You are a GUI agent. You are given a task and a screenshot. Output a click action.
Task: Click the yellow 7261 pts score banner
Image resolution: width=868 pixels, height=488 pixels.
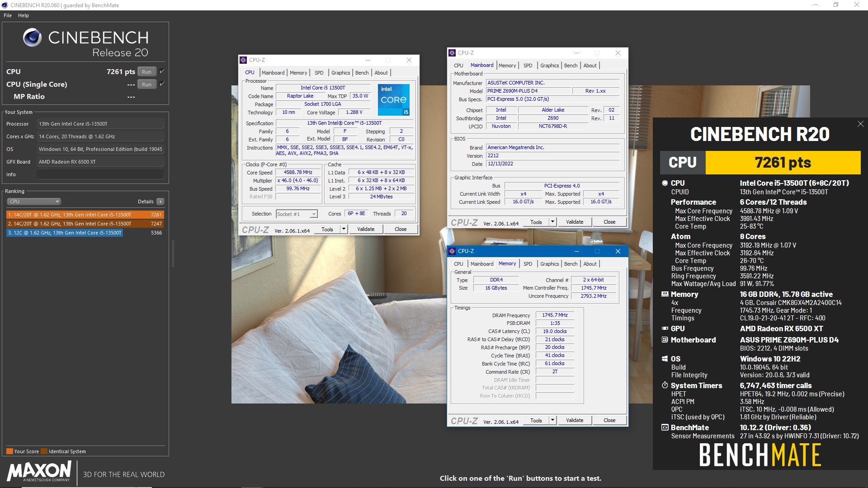783,163
